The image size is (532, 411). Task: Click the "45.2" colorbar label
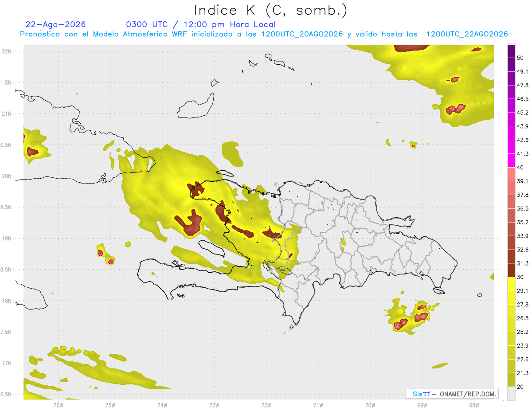tap(523, 113)
